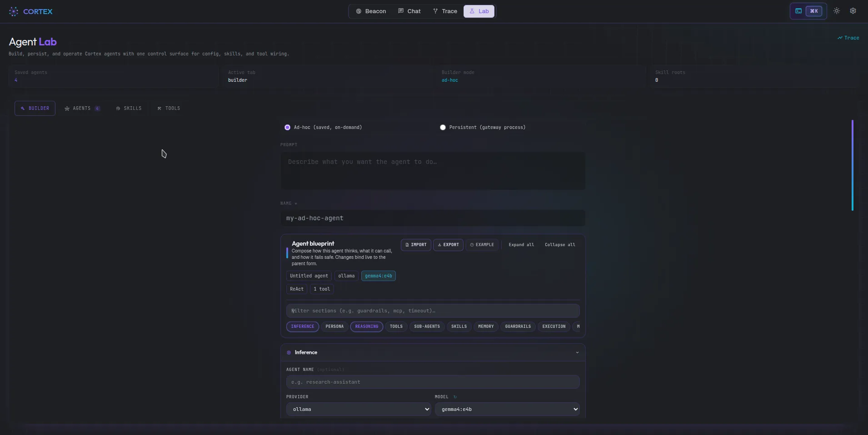Toggle the PERSONA section chip
Image resolution: width=868 pixels, height=435 pixels.
click(x=334, y=326)
